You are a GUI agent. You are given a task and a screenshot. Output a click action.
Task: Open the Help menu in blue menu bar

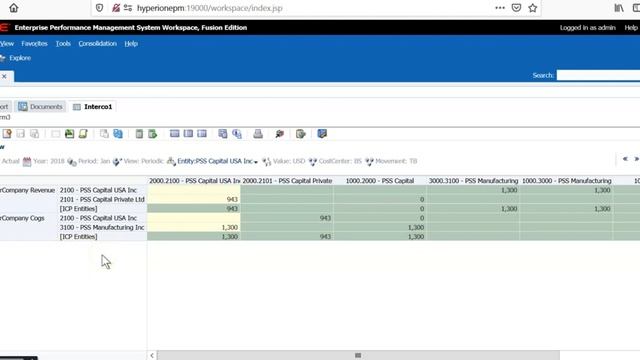coord(131,44)
